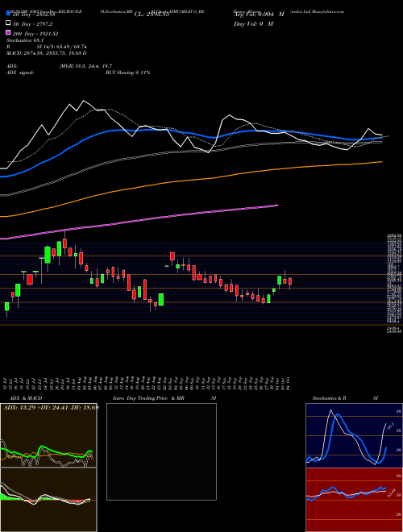The height and width of the screenshot is (532, 403).
Task: Open the red RSI chart panel
Action: point(354,500)
